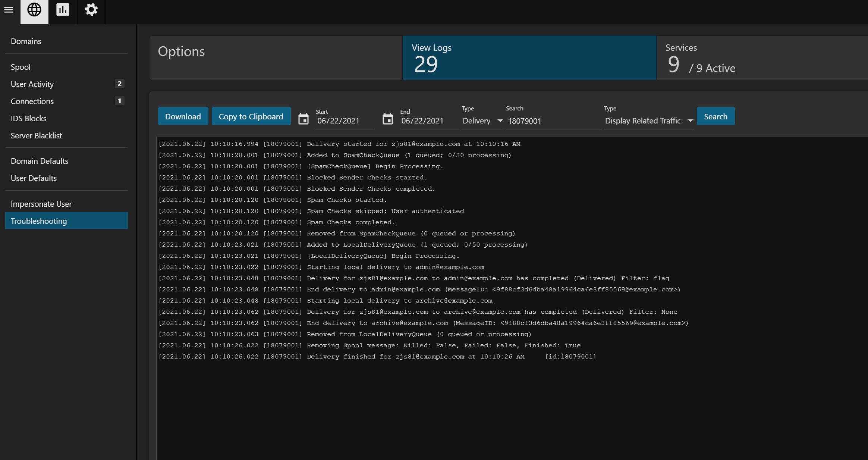Expand the Delivery log type dropdown

click(x=482, y=121)
